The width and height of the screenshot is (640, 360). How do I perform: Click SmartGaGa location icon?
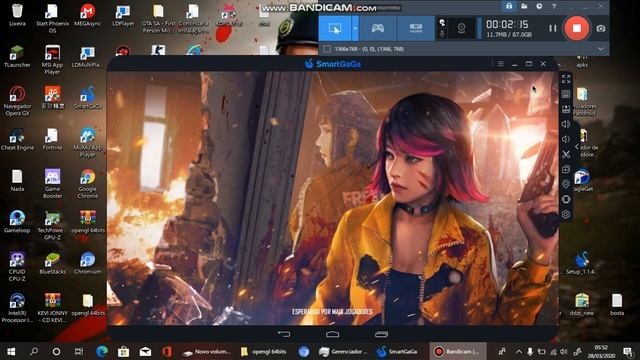[566, 184]
